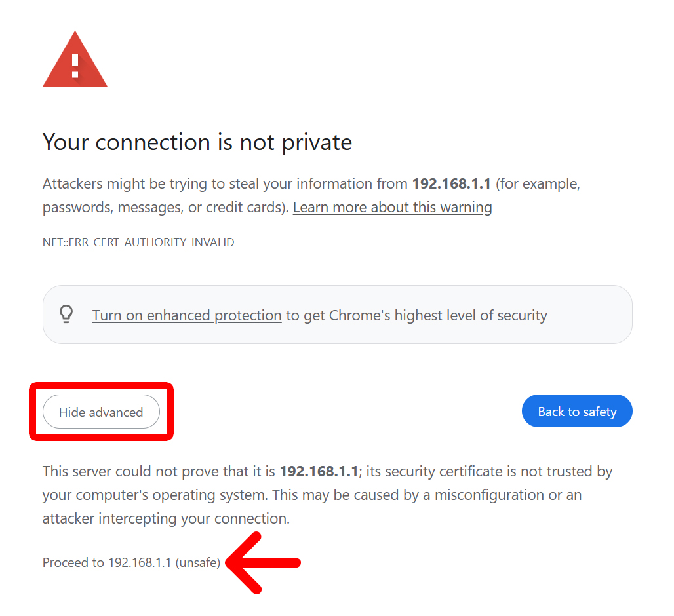Open the 'Learn more about this warning' link

pos(392,208)
